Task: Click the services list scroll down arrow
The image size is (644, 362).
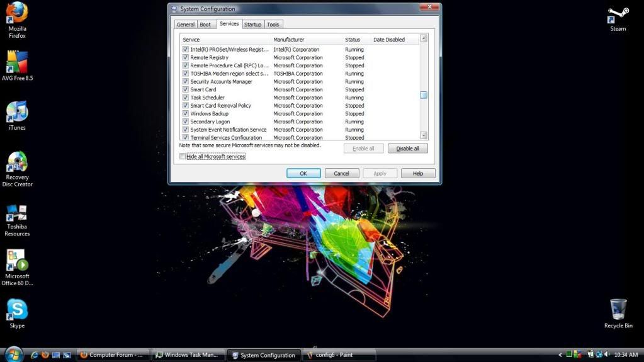Action: coord(424,135)
